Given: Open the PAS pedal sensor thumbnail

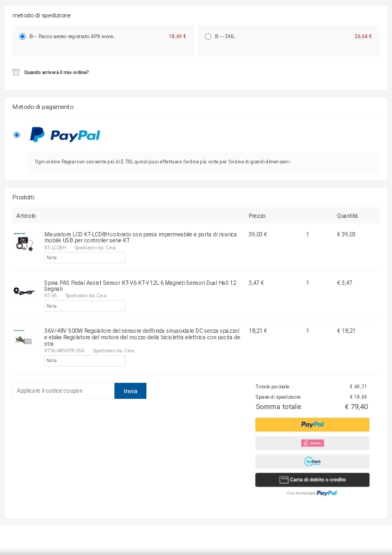Looking at the screenshot, I should (24, 291).
